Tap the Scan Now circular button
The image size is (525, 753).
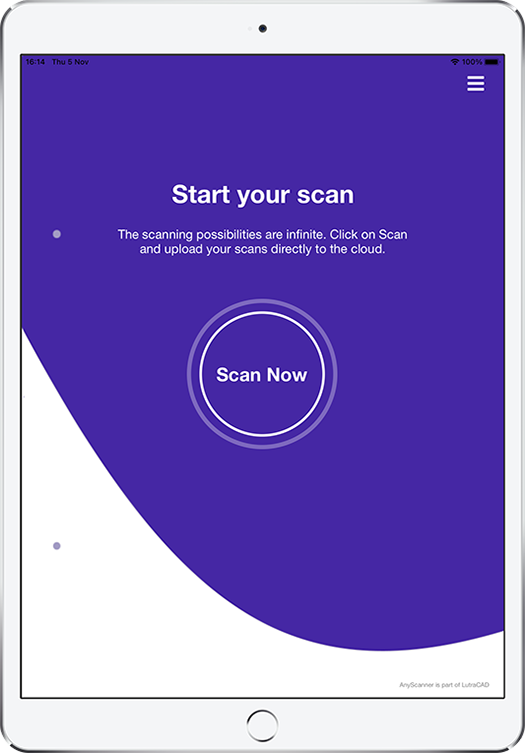click(262, 374)
